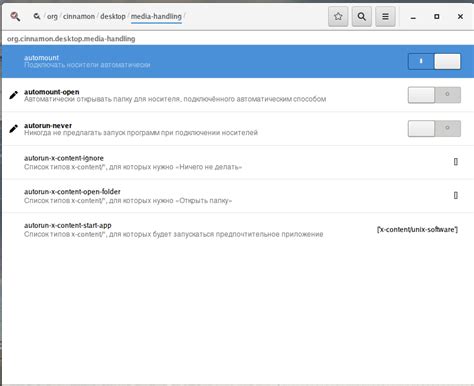The image size is (474, 386).
Task: Minimize the dconf Editor window
Action: (413, 17)
